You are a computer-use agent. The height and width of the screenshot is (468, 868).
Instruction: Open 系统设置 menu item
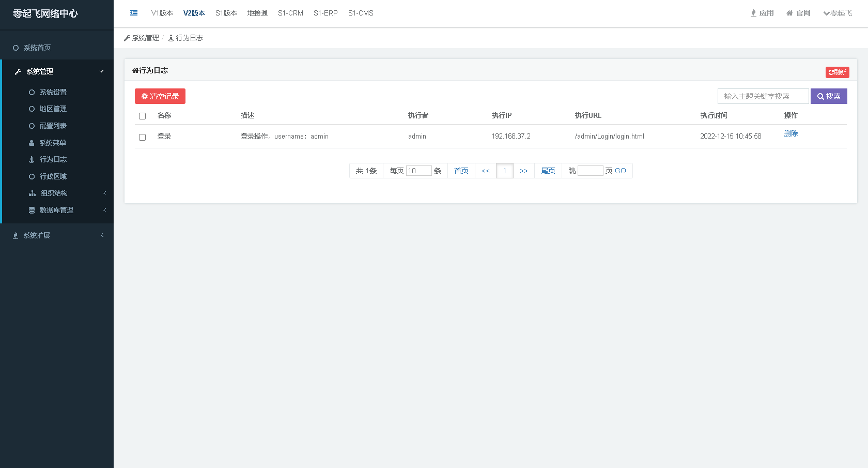53,92
